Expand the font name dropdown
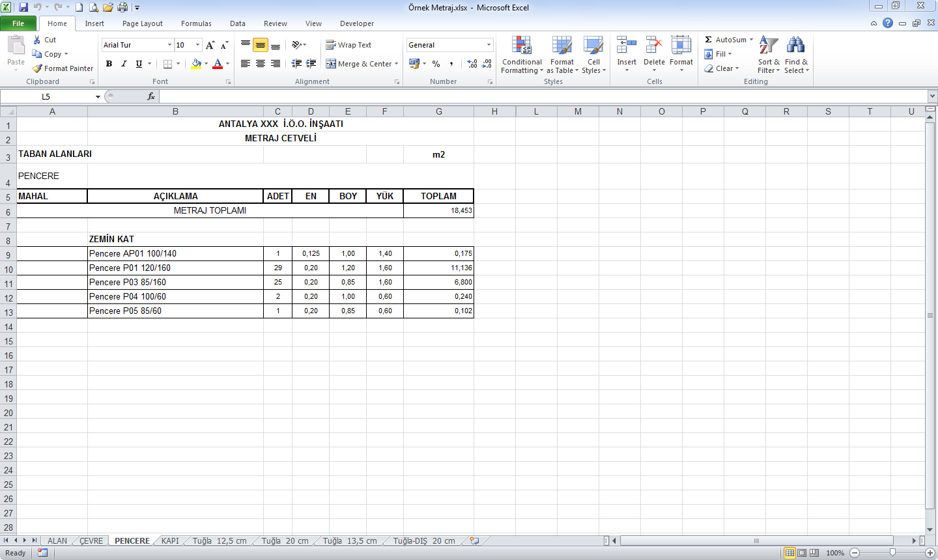The image size is (938, 560). pos(169,45)
